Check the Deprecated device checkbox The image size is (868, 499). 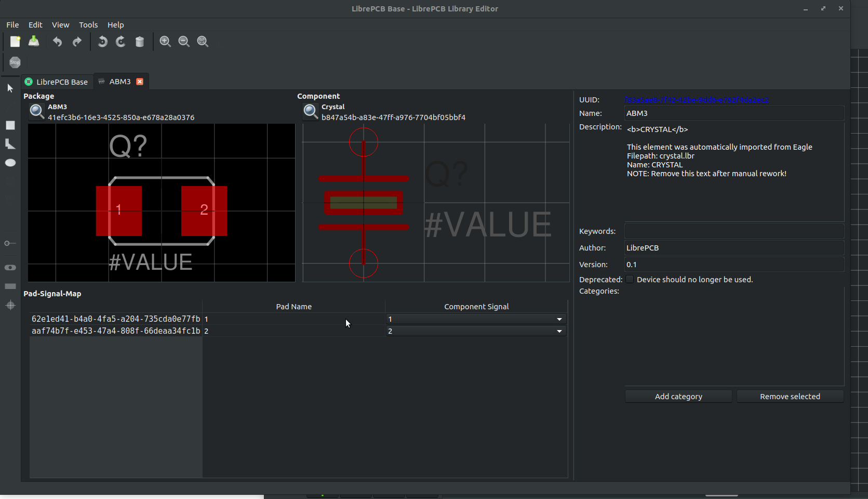pos(629,279)
